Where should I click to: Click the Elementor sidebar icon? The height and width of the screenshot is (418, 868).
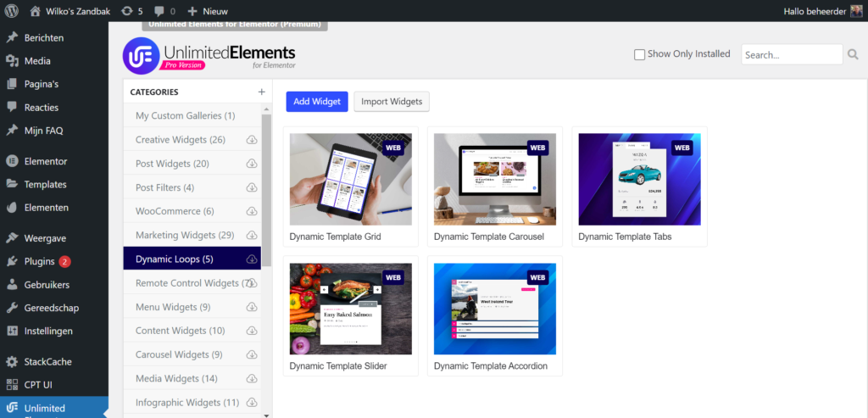tap(12, 162)
